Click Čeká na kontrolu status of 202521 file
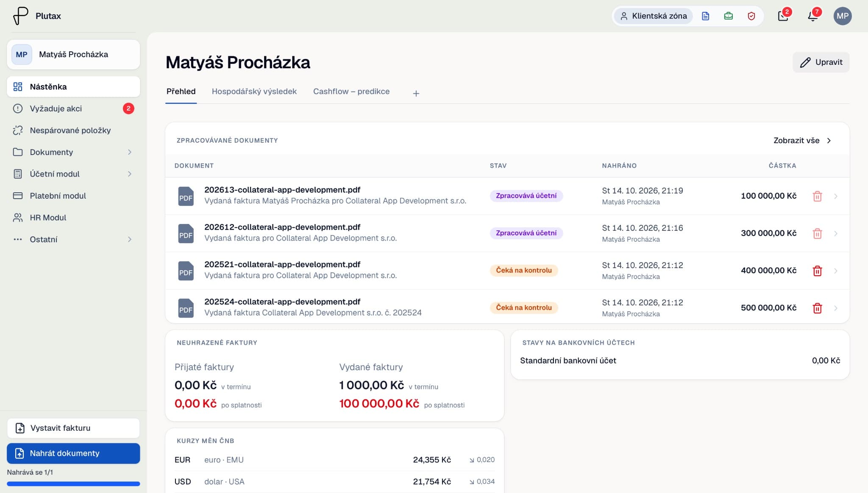 524,271
